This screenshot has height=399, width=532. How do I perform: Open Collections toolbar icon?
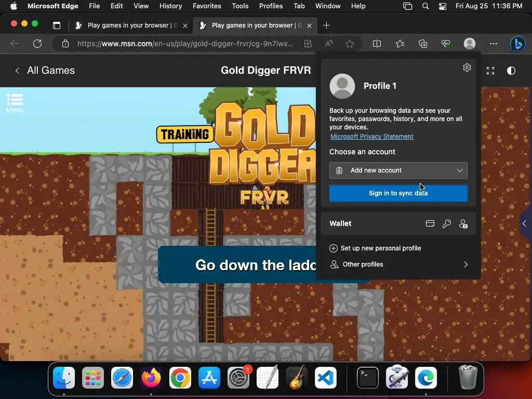(x=423, y=44)
